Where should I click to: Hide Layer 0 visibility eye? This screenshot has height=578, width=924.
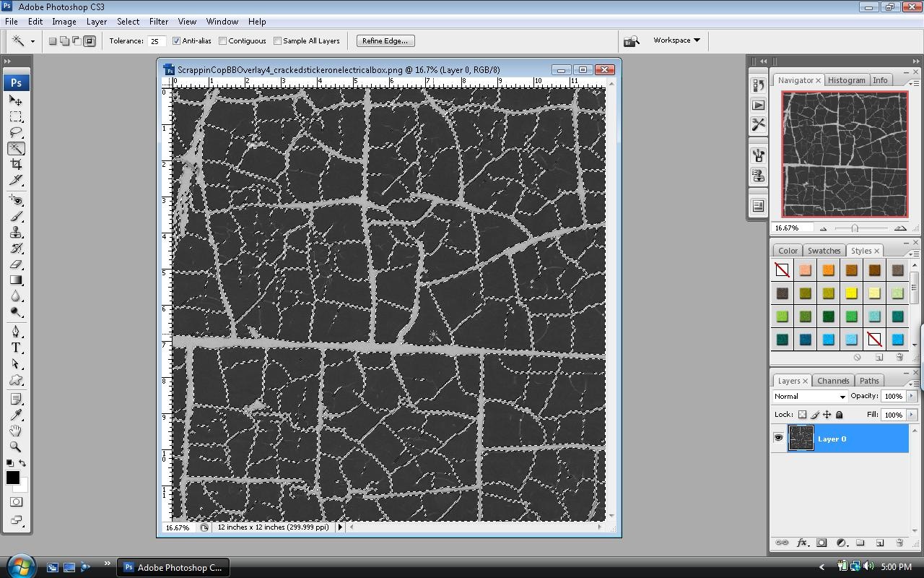coord(778,439)
